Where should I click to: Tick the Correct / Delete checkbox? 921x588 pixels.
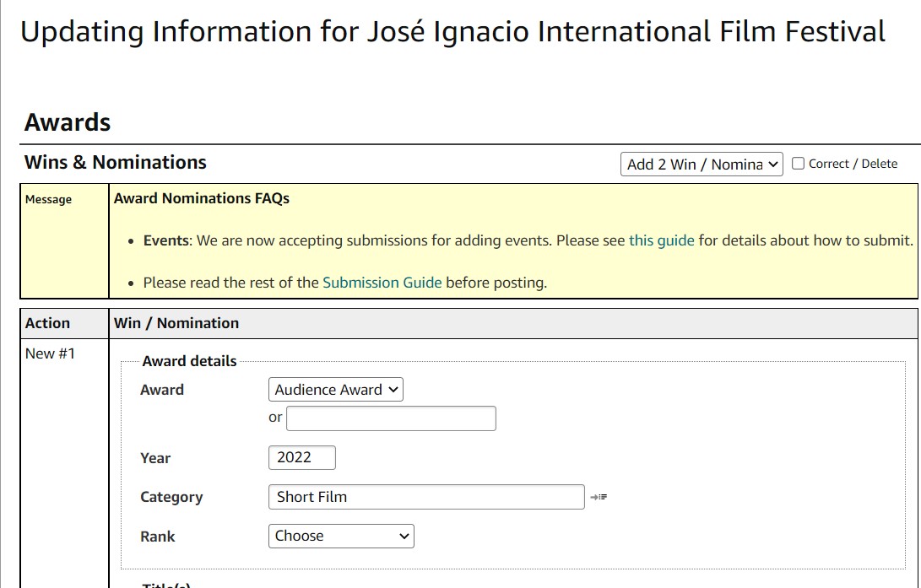(798, 164)
